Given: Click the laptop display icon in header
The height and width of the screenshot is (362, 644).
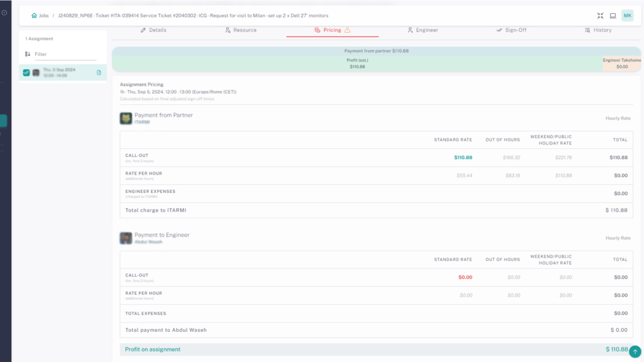Looking at the screenshot, I should point(613,16).
